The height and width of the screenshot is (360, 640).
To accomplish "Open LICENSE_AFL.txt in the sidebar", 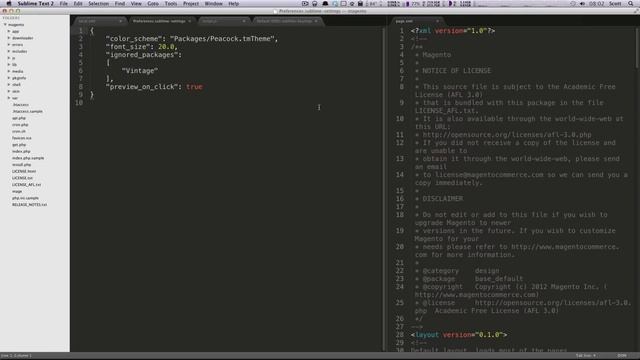I will (27, 185).
